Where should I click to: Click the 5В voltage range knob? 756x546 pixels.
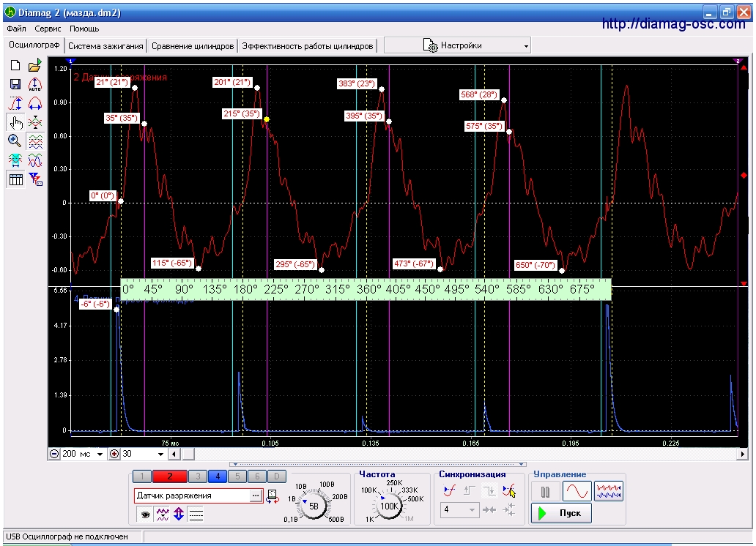(314, 506)
